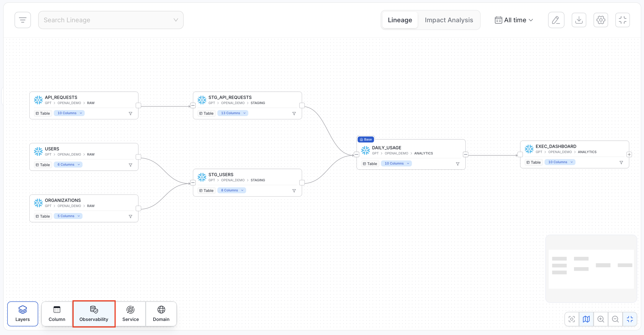Click the minimap preview panel

coord(591,269)
